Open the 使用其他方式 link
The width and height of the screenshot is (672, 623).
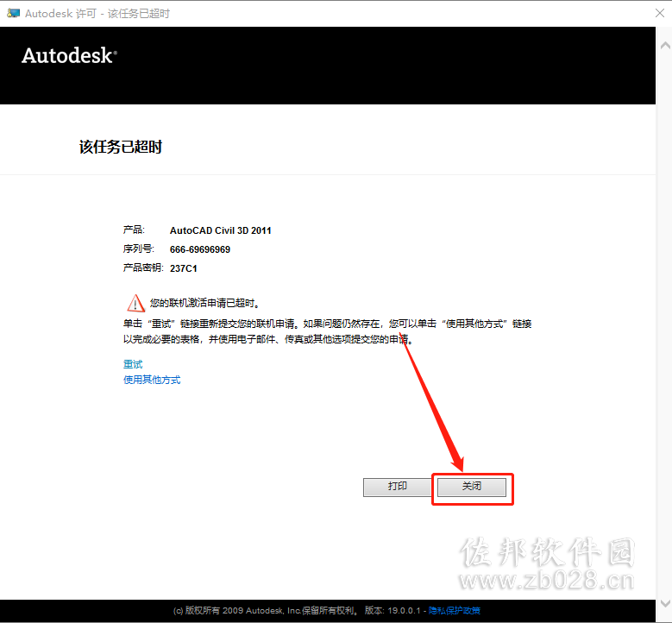(x=152, y=380)
